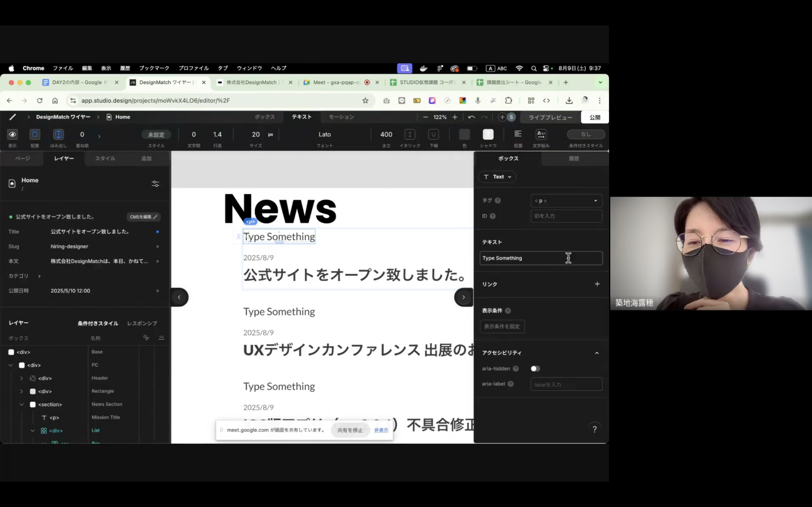Screen dimensions: 812x507
Task: Click the CMSを編集 button
Action: 143,217
